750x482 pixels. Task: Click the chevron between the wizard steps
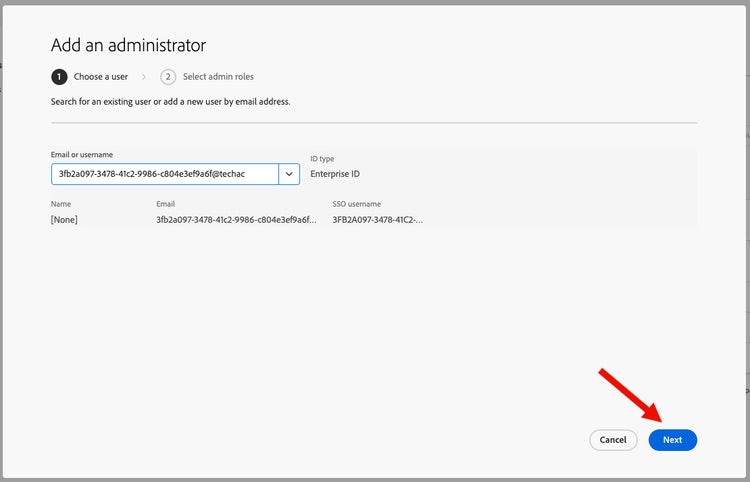(144, 77)
